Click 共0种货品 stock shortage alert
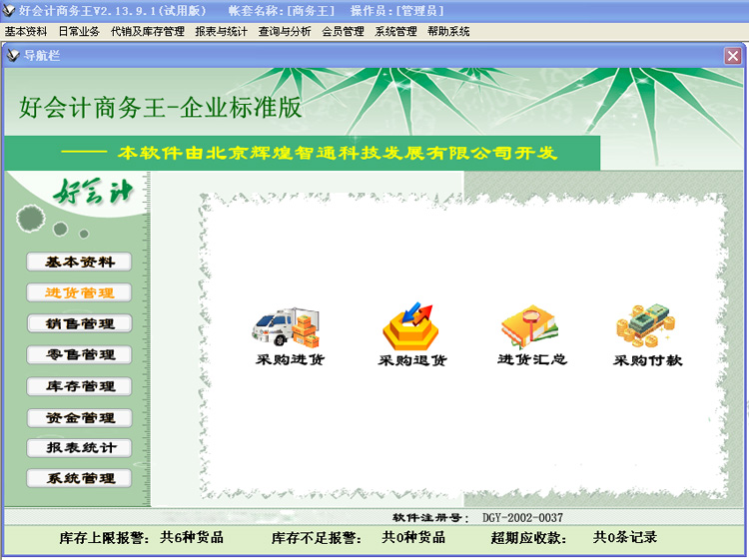Viewport: 749px width, 560px height. click(413, 537)
